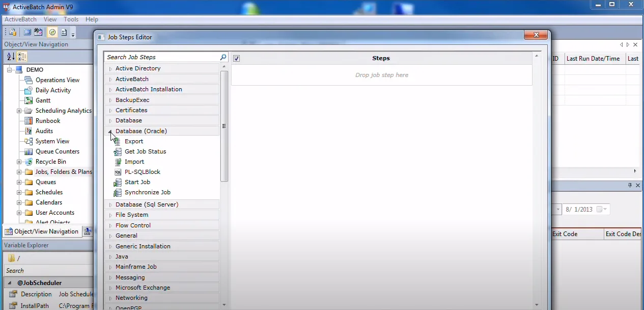
Task: Click the Variable Explorer search field
Action: click(49, 271)
